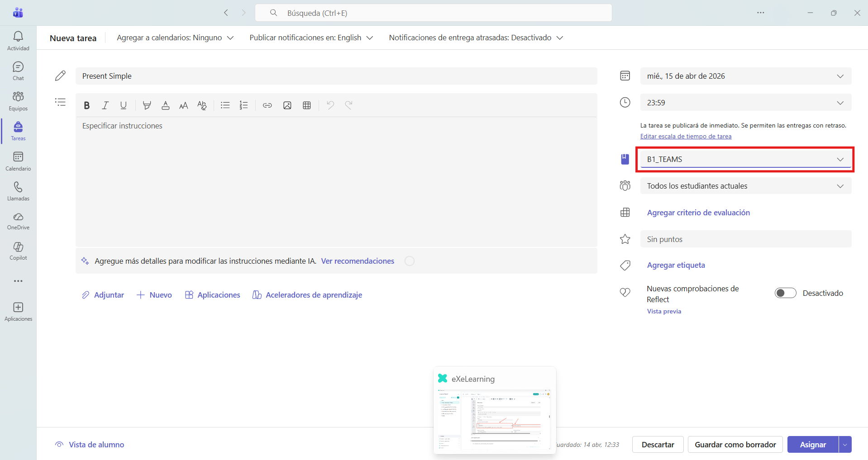Click the Present Simple title field
The height and width of the screenshot is (460, 868).
336,76
